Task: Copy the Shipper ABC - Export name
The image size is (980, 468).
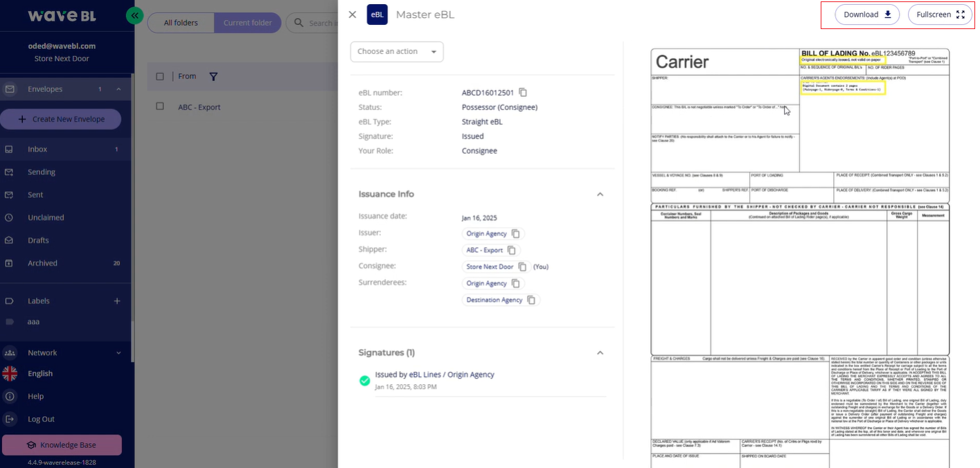Action: (511, 251)
